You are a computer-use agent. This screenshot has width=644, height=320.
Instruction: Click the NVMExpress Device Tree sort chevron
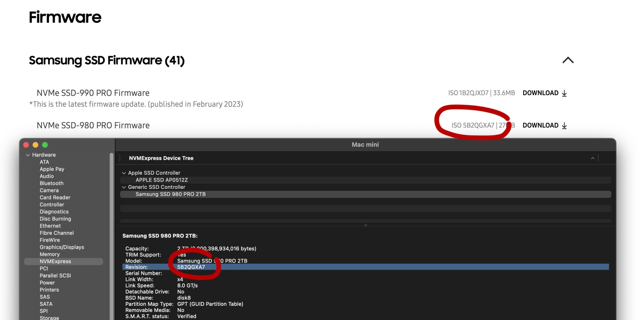pyautogui.click(x=592, y=158)
